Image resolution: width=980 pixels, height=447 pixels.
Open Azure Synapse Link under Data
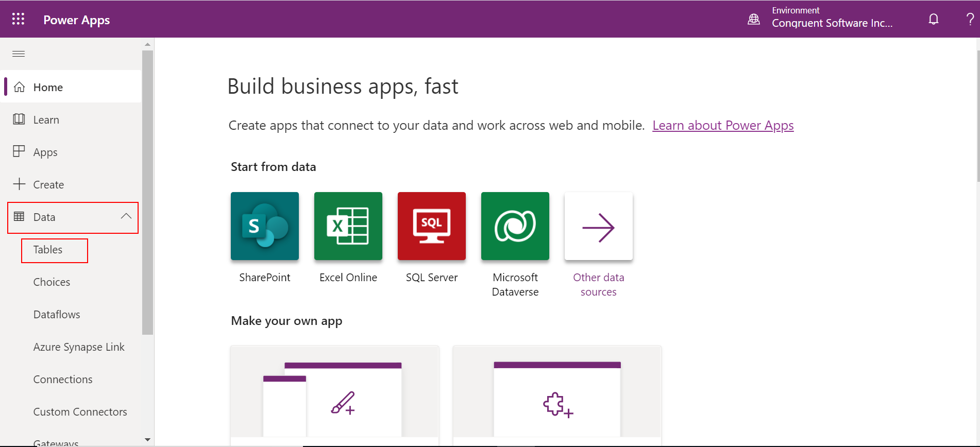tap(79, 347)
